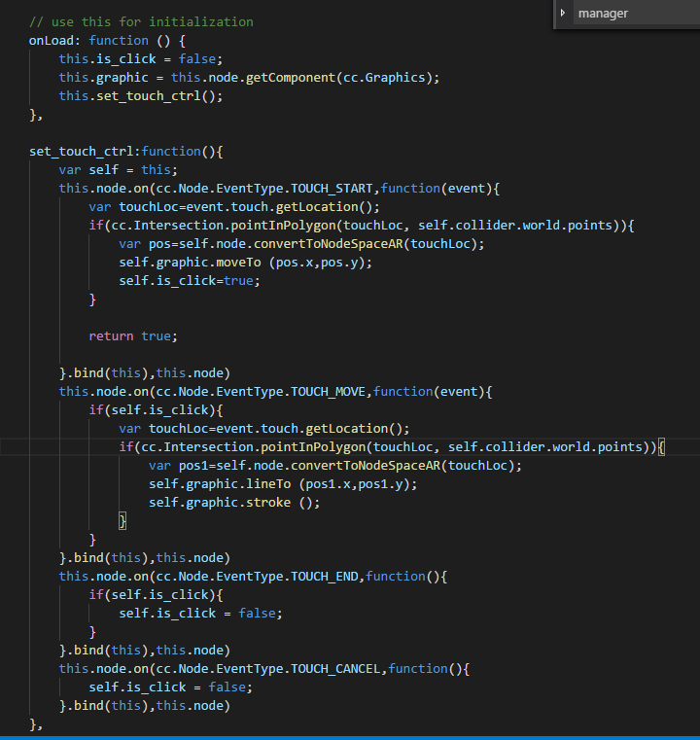Click 'self.is_click = false;' inside TOUCH_CANCEL
Viewport: 700px width, 740px height.
(x=171, y=687)
